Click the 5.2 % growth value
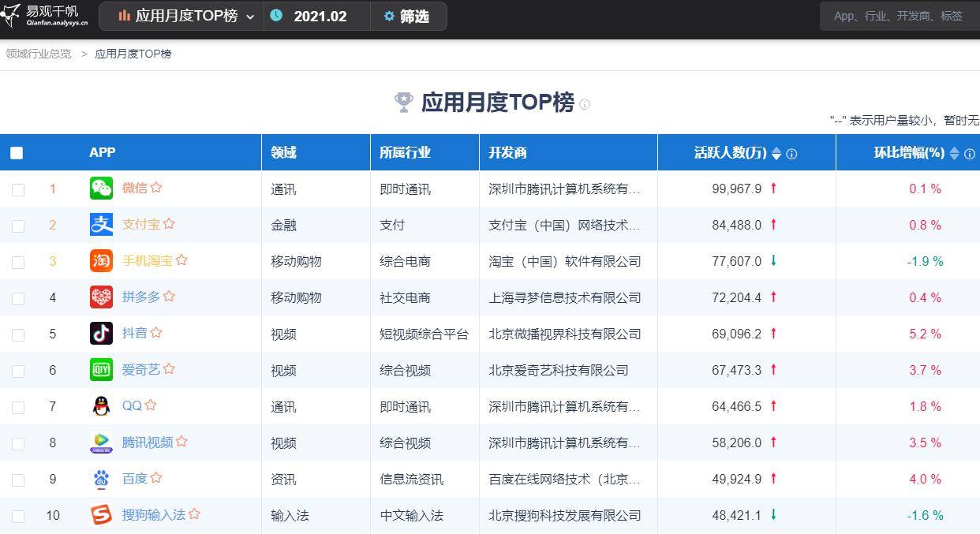Image resolution: width=980 pixels, height=534 pixels. tap(925, 334)
